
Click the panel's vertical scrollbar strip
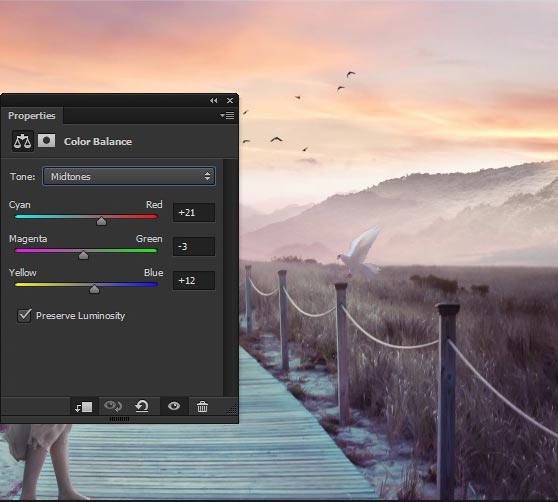pyautogui.click(x=230, y=278)
